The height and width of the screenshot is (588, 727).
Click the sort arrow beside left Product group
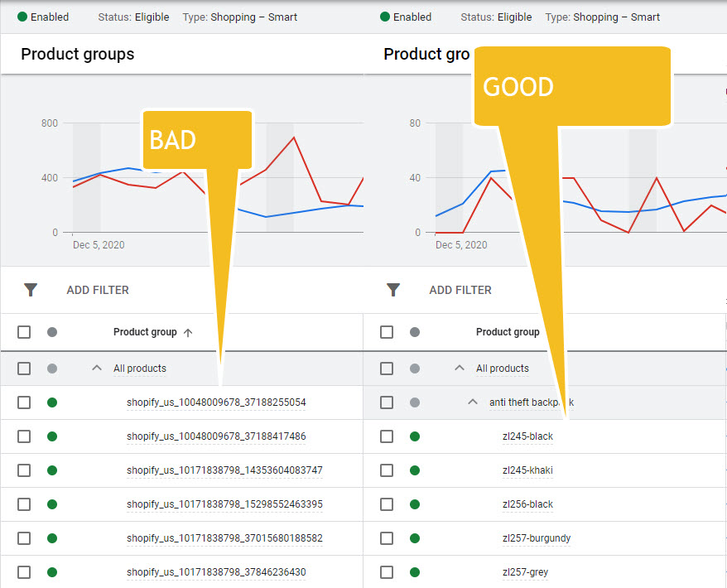coord(188,333)
